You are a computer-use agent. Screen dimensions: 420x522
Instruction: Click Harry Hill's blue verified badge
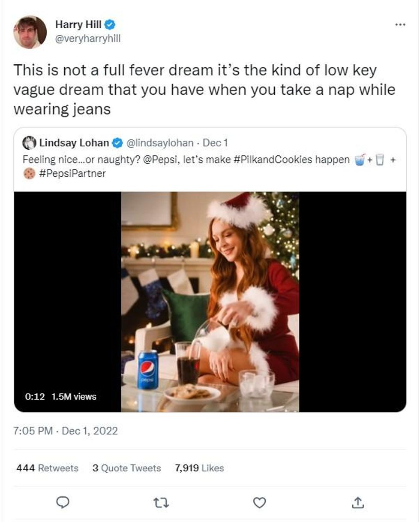[110, 25]
